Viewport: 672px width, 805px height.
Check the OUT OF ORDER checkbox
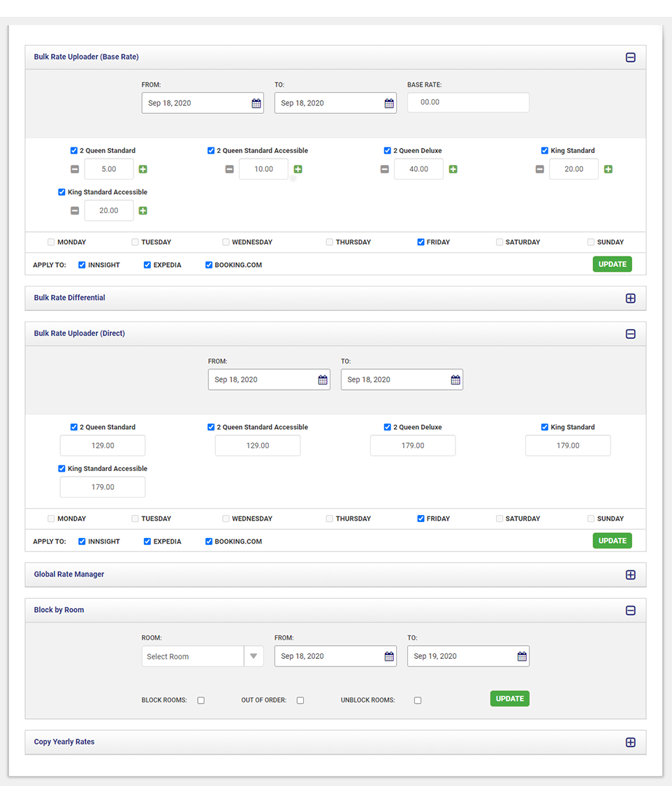coord(300,700)
